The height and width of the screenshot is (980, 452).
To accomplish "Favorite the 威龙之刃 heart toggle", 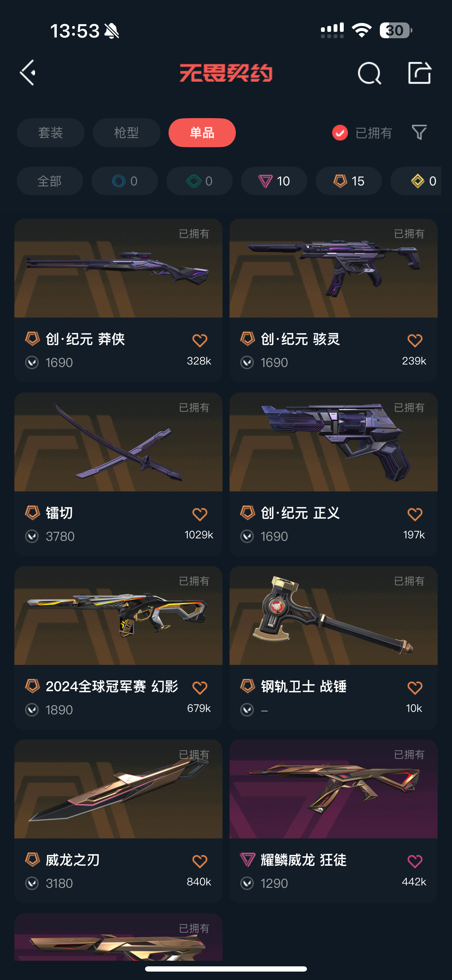I will (x=200, y=861).
